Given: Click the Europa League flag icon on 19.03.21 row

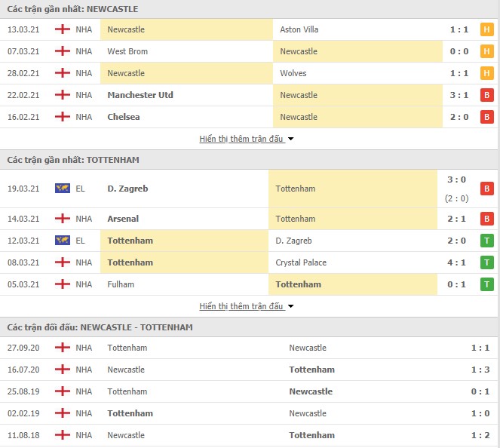Looking at the screenshot, I should [x=63, y=189].
